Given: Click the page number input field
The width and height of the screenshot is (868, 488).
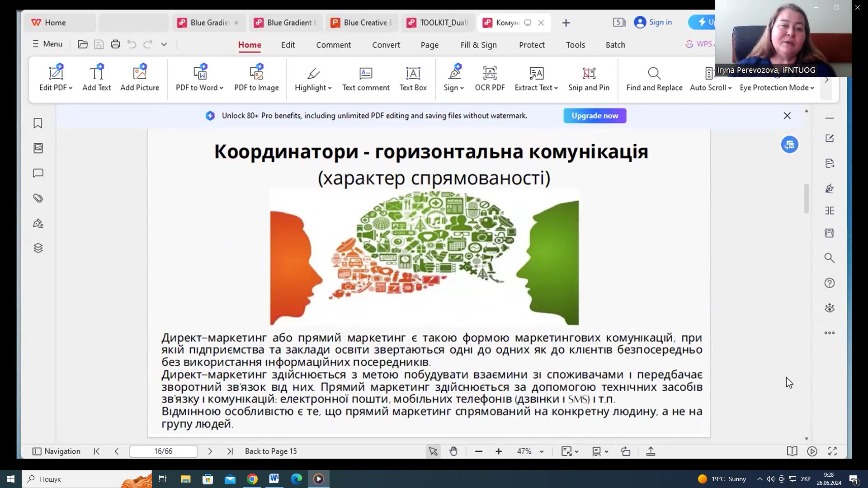Looking at the screenshot, I should pos(163,451).
